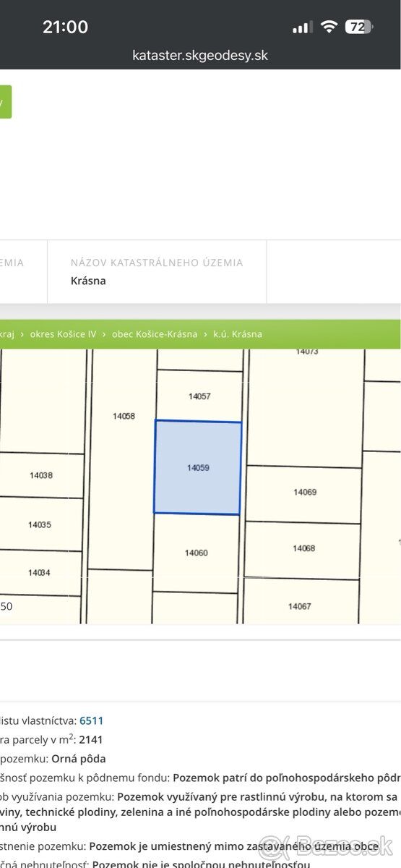The width and height of the screenshot is (401, 868).
Task: Select obec Košice-Krásna breadcrumb
Action: tap(155, 334)
